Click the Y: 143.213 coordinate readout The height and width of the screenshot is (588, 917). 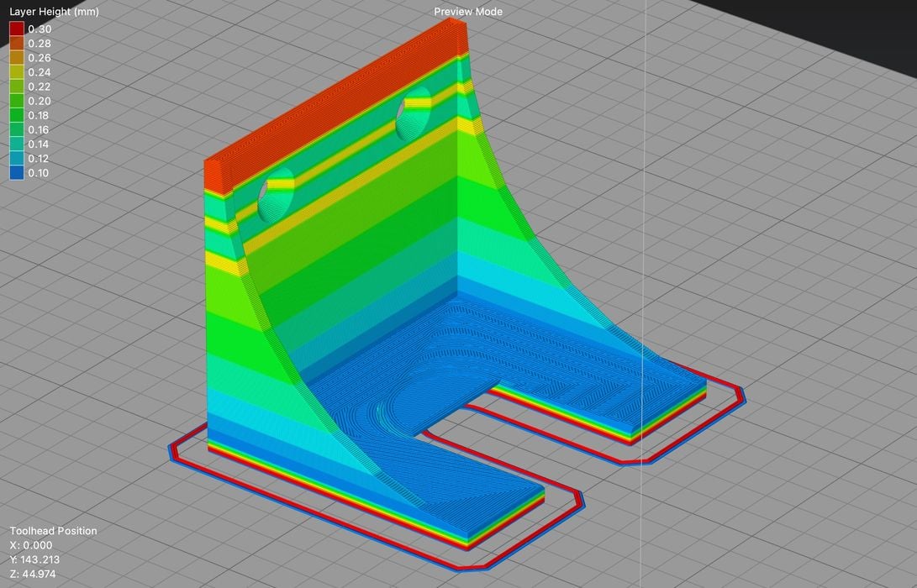click(x=34, y=559)
